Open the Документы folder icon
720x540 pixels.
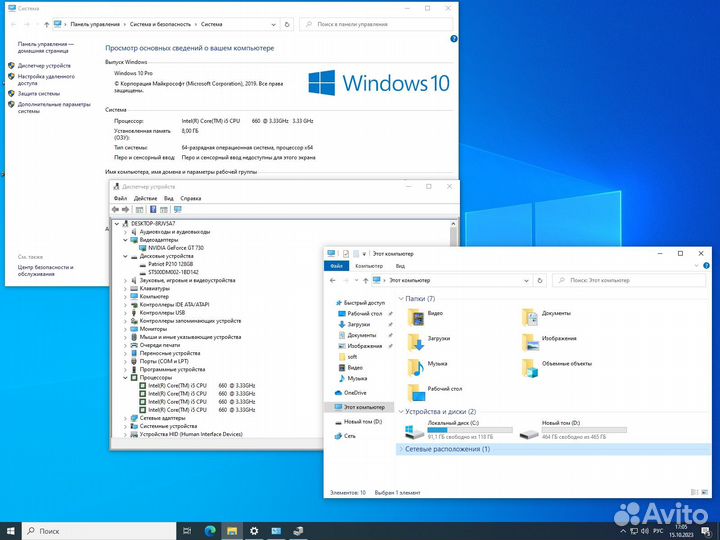pos(530,317)
